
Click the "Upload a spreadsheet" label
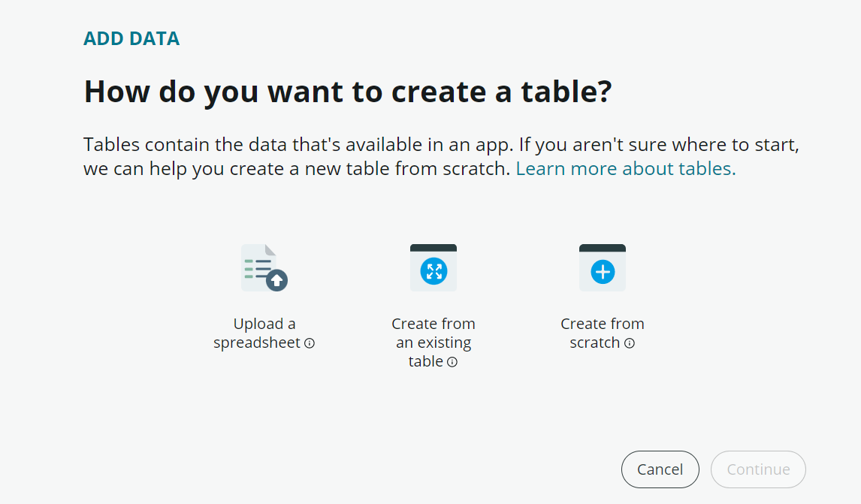(x=255, y=333)
